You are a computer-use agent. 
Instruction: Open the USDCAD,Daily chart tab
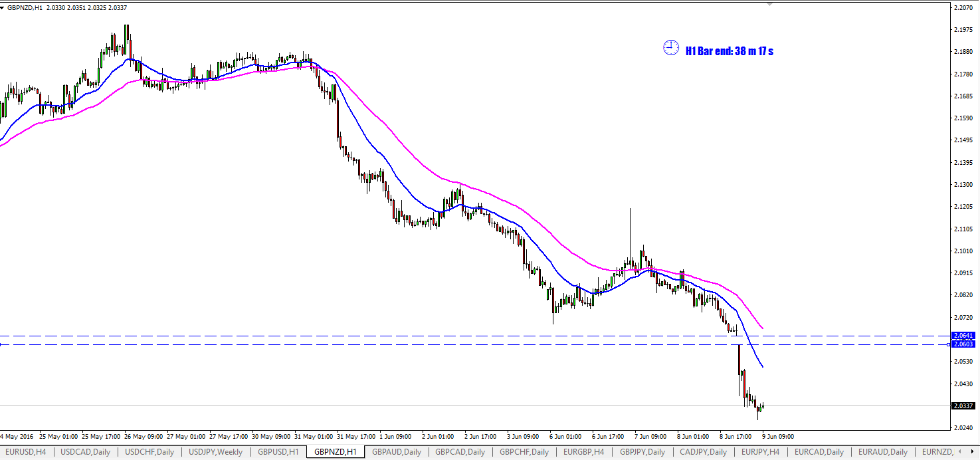(86, 452)
